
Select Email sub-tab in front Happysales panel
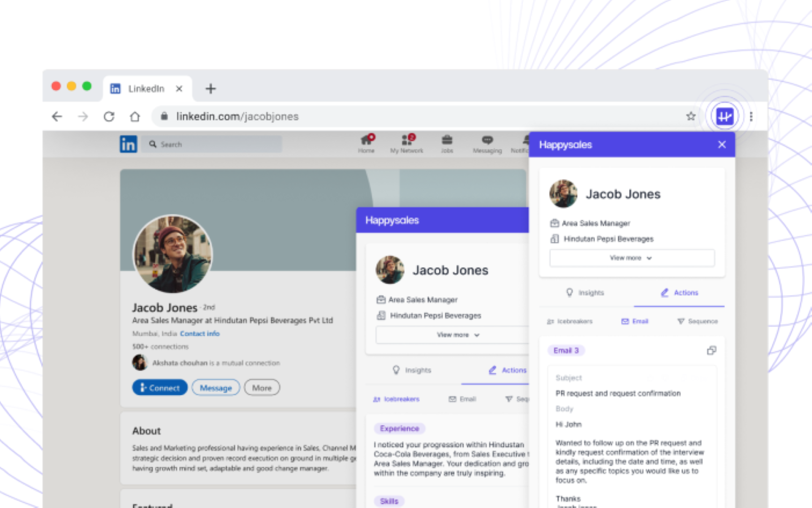click(635, 321)
